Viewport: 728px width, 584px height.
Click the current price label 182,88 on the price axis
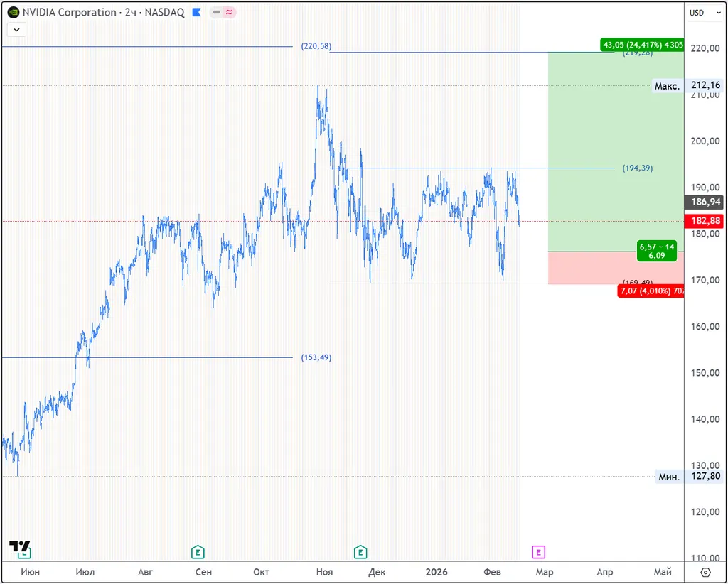(705, 221)
